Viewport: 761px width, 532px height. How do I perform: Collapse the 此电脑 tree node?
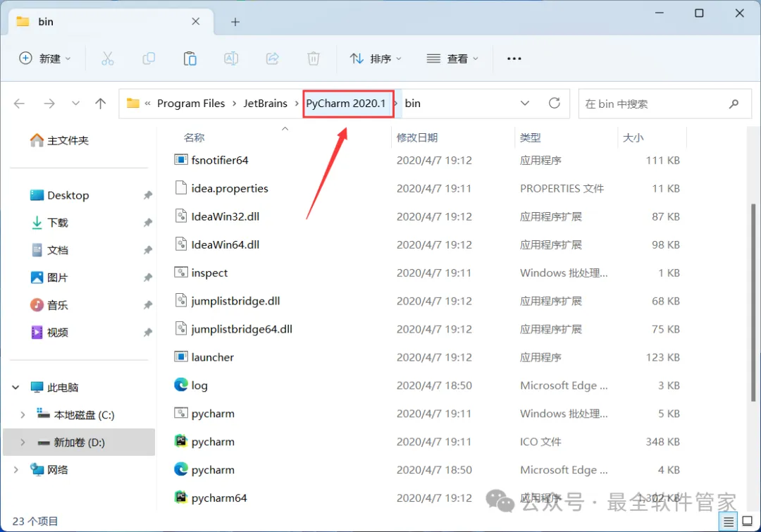[x=16, y=388]
